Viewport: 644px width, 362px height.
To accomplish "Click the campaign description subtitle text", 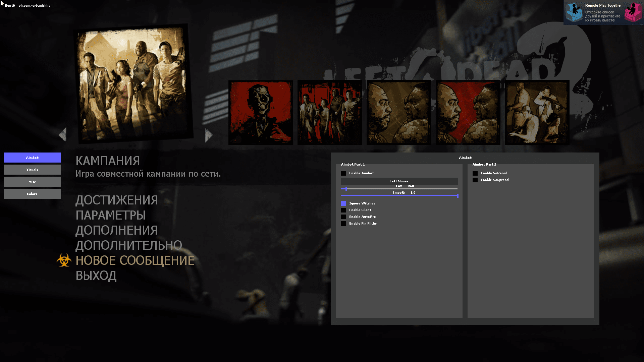I will point(148,174).
